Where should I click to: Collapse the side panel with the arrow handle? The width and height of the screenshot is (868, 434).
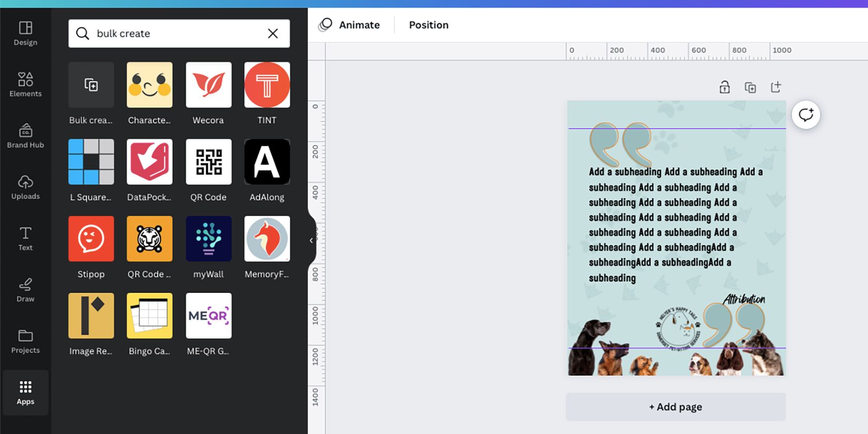311,240
